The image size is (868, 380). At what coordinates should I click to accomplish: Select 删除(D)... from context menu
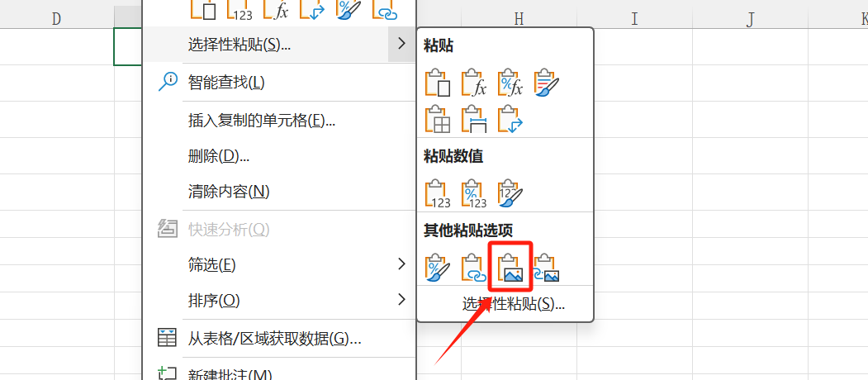coord(279,155)
